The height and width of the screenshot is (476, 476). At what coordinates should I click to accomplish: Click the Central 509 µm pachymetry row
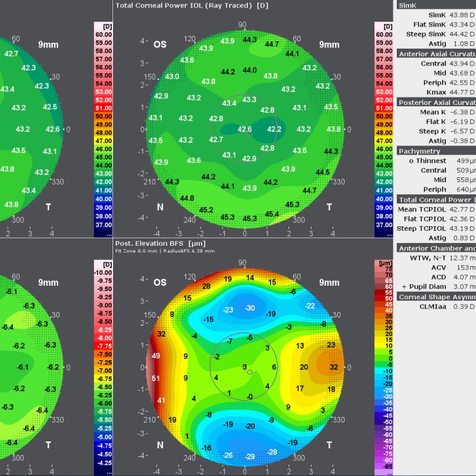[x=448, y=170]
